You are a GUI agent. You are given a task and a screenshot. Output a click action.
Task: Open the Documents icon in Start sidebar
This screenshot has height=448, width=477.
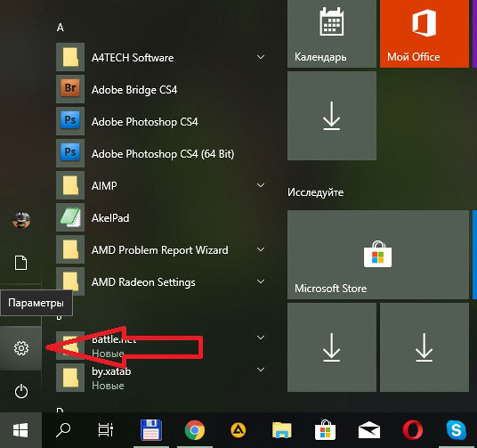tap(21, 262)
